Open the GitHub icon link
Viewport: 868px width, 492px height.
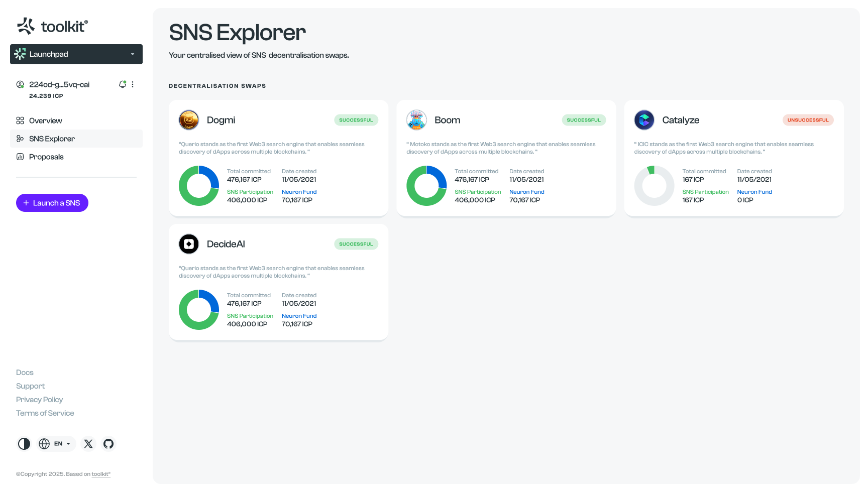point(108,444)
